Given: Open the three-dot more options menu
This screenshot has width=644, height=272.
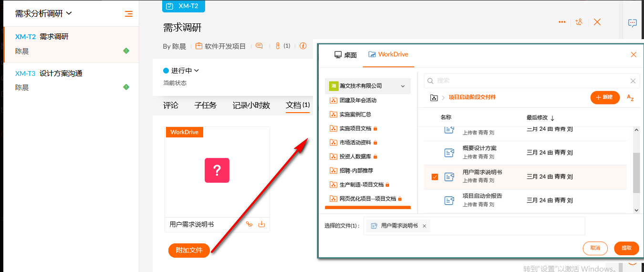Looking at the screenshot, I should 562,22.
